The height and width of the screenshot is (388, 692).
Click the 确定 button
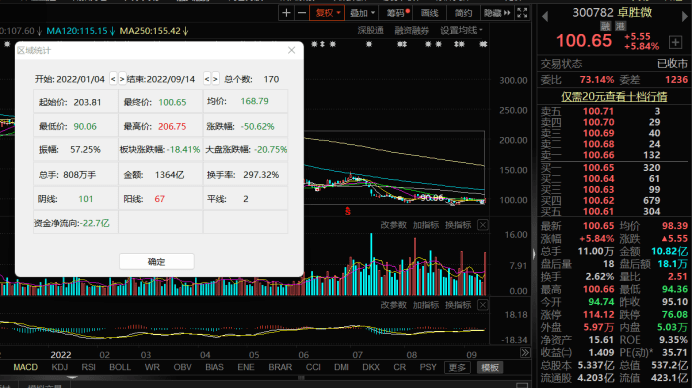point(156,261)
